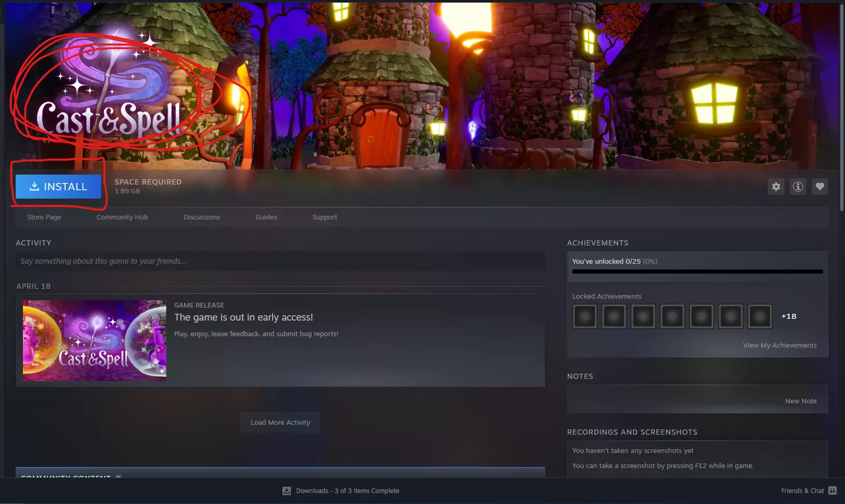Click the 'SPACE REQUIRED' label
The width and height of the screenshot is (845, 504).
pyautogui.click(x=148, y=182)
